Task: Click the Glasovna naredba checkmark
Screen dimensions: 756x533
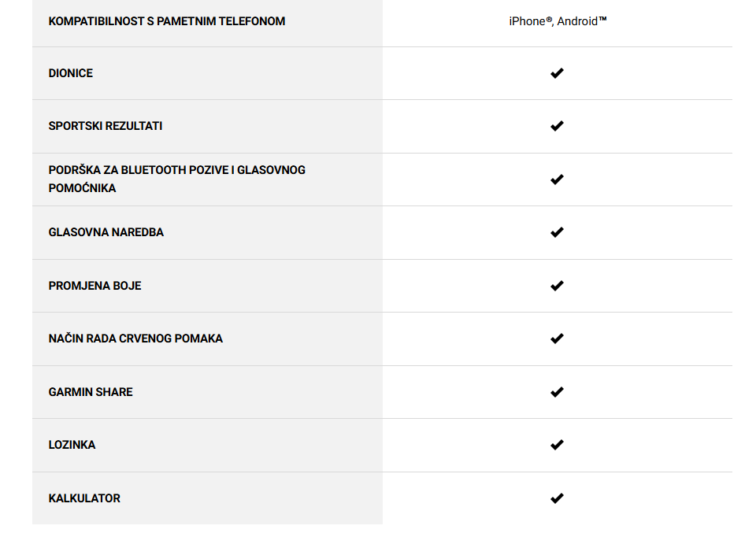Action: [x=557, y=232]
